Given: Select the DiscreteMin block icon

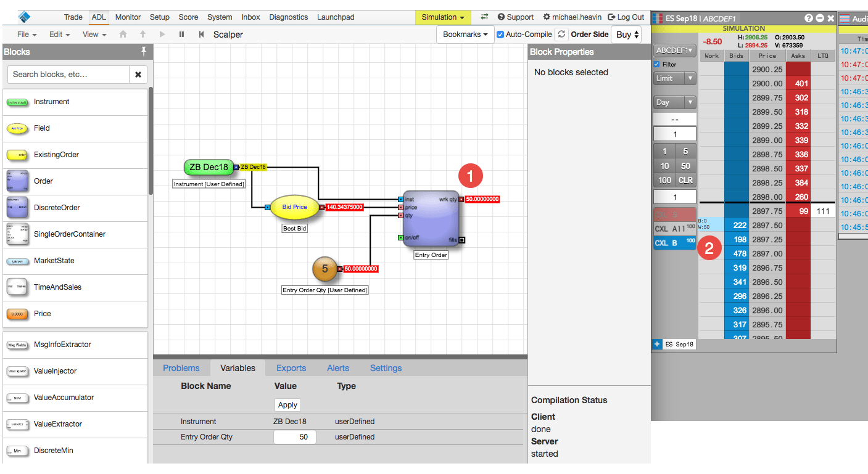Looking at the screenshot, I should coord(17,451).
